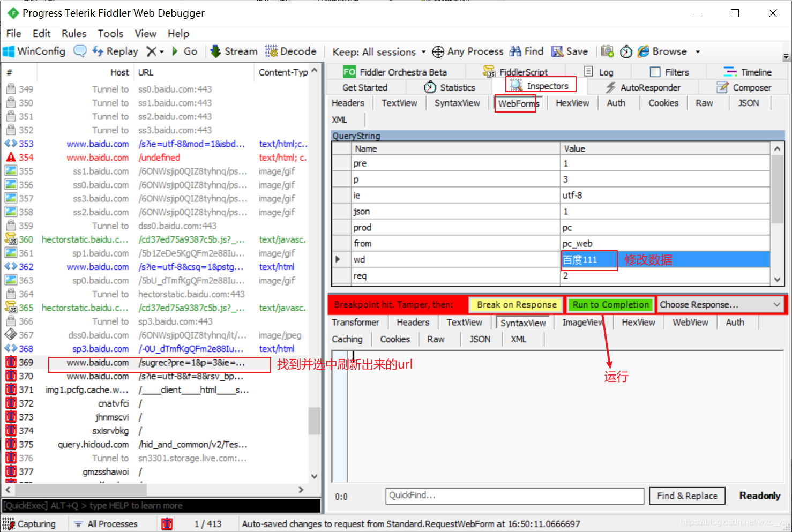The height and width of the screenshot is (532, 792).
Task: Click the session list horizontal scrollbar thumb
Action: tap(80, 490)
